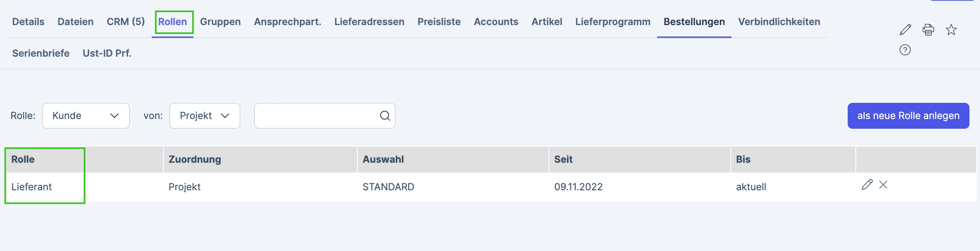This screenshot has width=980, height=251.
Task: Mark as favorite with star icon
Action: tap(951, 30)
